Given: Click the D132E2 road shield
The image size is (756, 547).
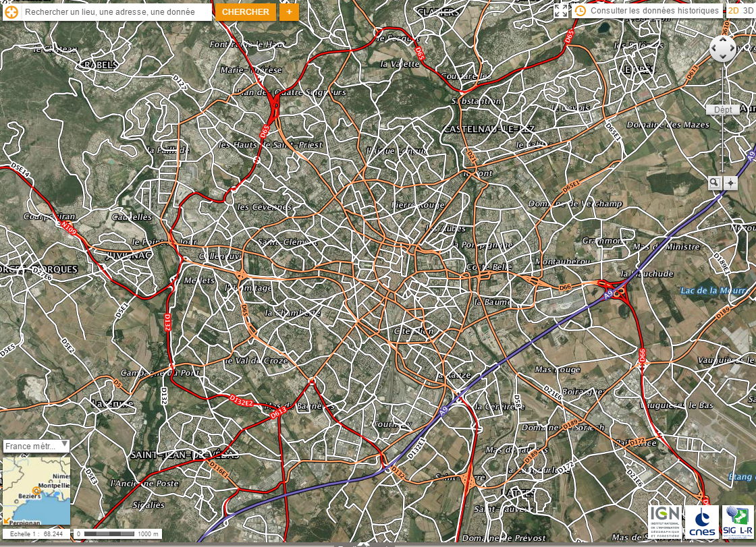Looking at the screenshot, I should coord(240,401).
